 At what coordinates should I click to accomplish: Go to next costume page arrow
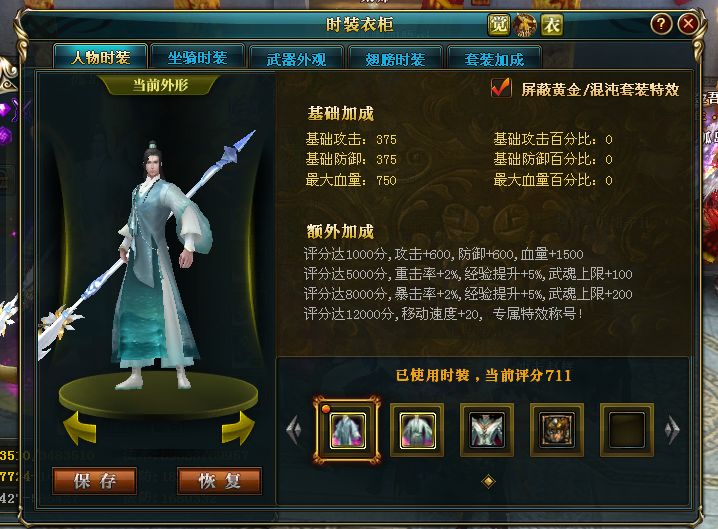672,430
